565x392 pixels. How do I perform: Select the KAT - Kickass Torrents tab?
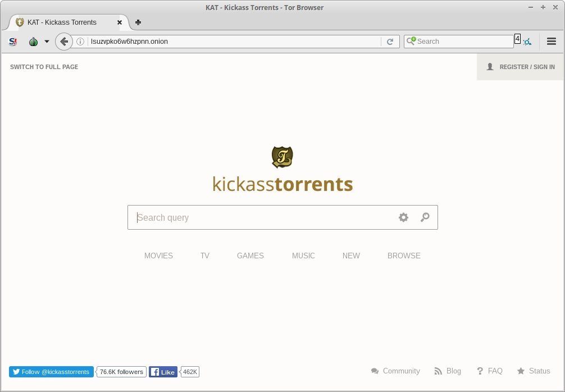click(x=68, y=22)
